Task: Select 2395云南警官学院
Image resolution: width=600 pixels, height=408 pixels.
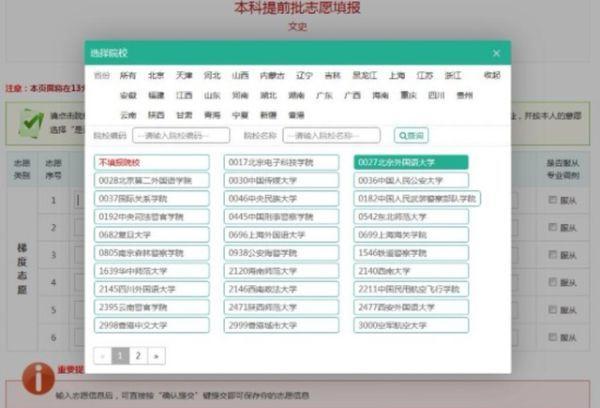Action: click(152, 307)
